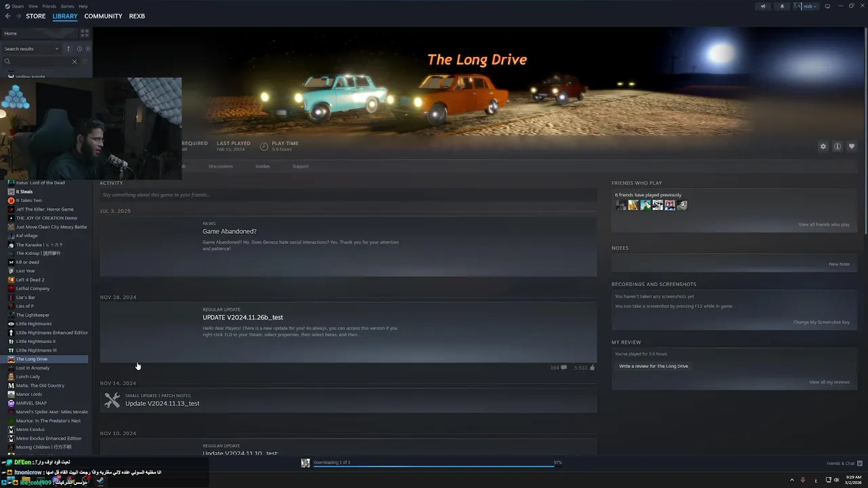Open the library grid view icon
Image resolution: width=868 pixels, height=488 pixels.
pyautogui.click(x=85, y=33)
